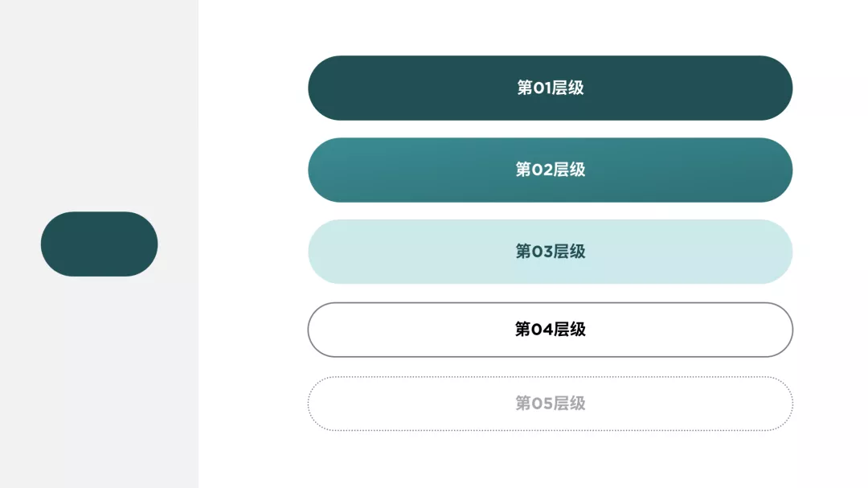This screenshot has width=868, height=488.
Task: Click empty white canvas left of the buttons
Action: tap(252, 244)
